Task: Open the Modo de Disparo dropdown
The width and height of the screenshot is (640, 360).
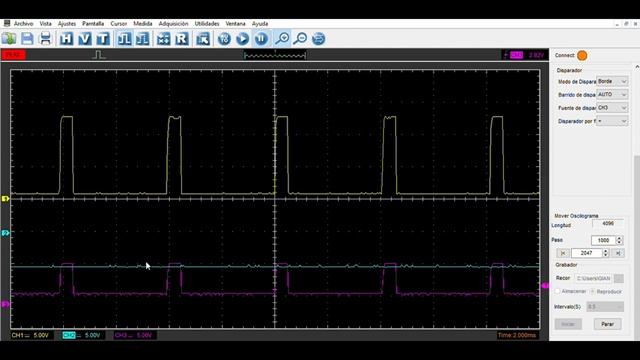Action: [x=612, y=82]
